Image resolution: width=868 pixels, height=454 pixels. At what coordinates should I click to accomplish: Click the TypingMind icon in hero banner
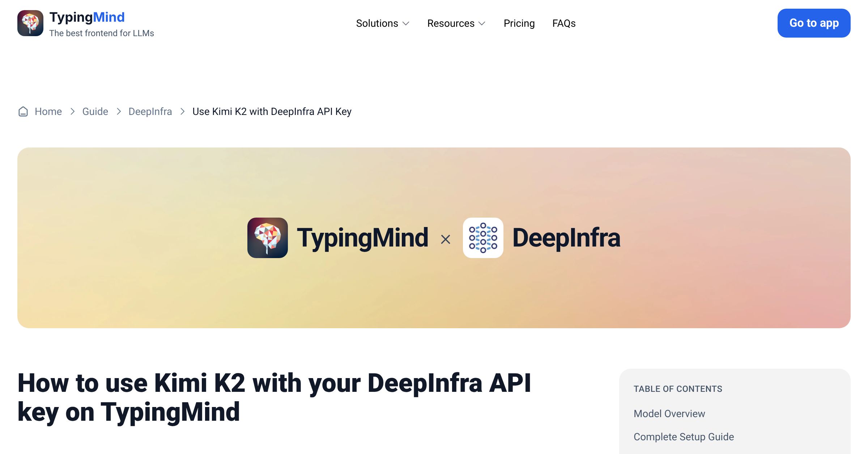[x=268, y=238]
